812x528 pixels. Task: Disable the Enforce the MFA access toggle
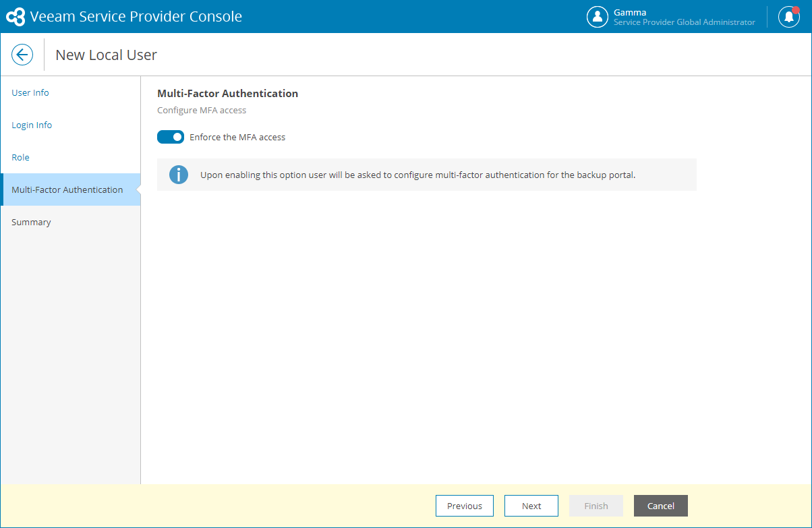[x=171, y=137]
